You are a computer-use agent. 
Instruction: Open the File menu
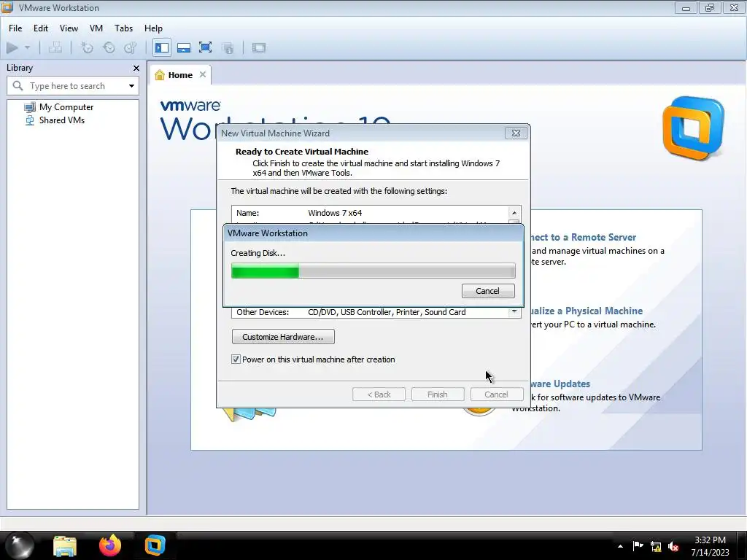coord(15,28)
